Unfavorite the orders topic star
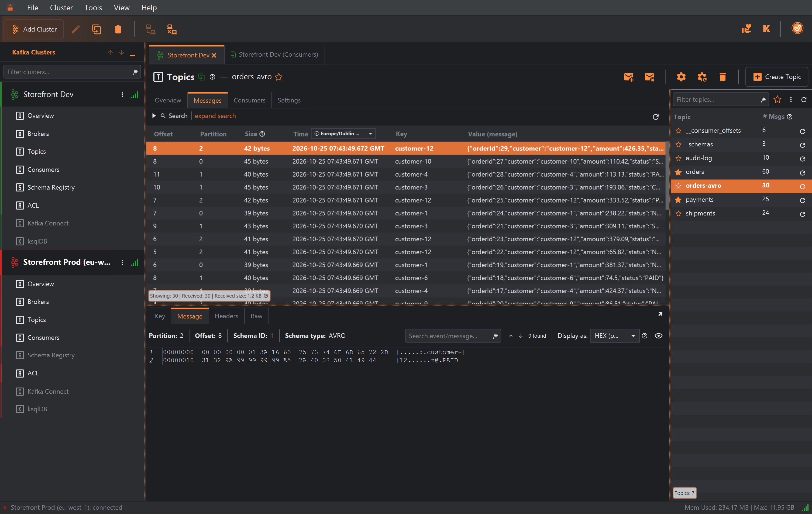The image size is (812, 514). [x=679, y=172]
